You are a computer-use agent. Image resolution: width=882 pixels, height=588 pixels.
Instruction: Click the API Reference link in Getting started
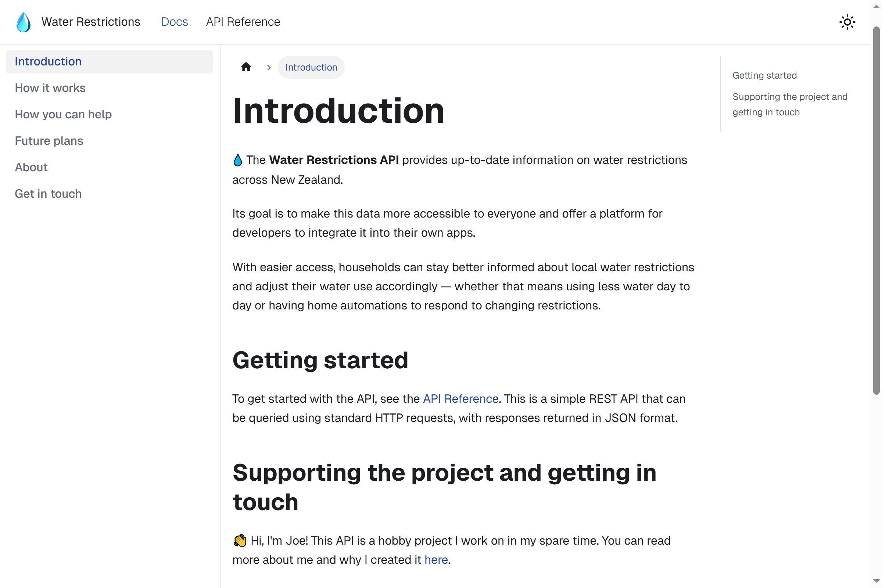pos(460,399)
